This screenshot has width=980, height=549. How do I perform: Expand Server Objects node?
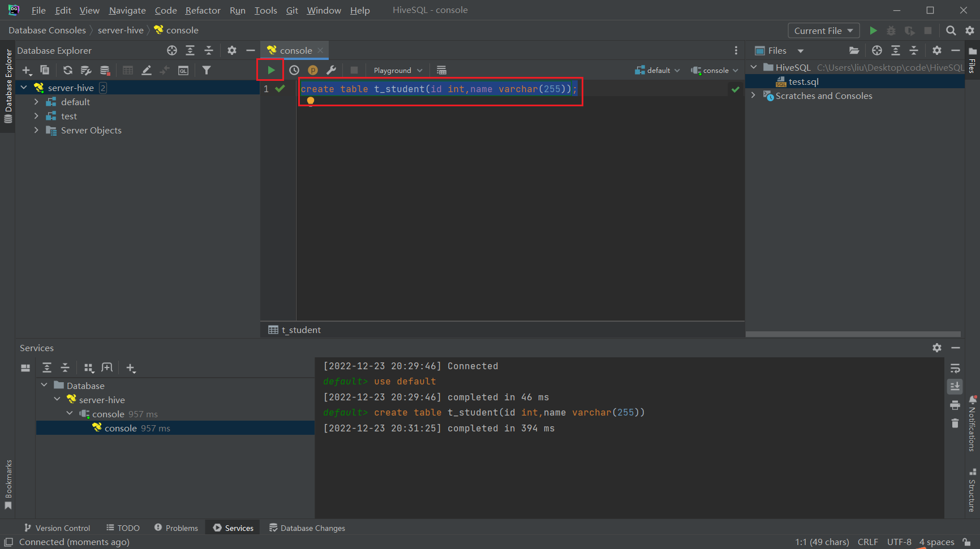(x=36, y=130)
